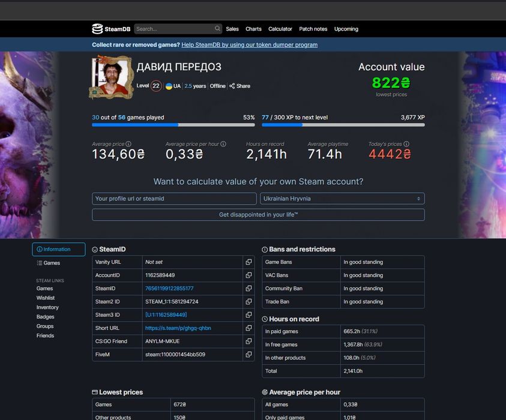Open the Groups link
Image resolution: width=506 pixels, height=420 pixels.
pos(45,326)
